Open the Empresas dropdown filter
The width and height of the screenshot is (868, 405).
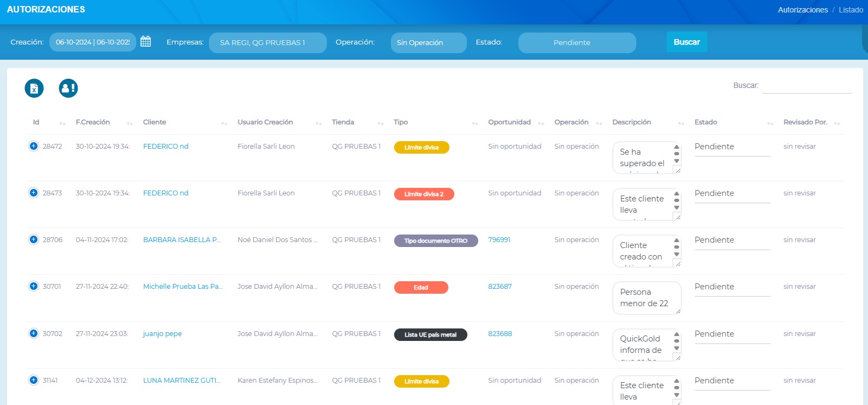point(268,43)
